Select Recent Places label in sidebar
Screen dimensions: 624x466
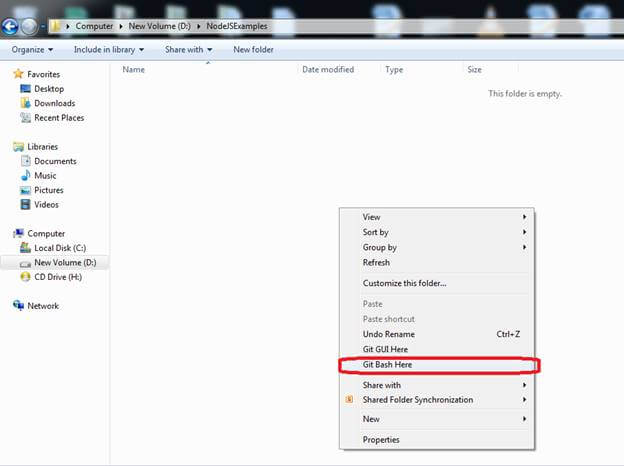pyautogui.click(x=59, y=117)
